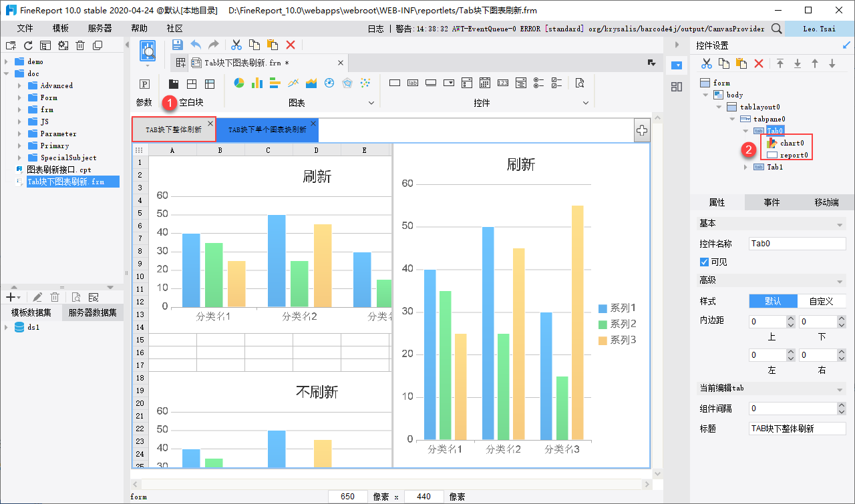Open the 服务器 menu
855x504 pixels.
100,29
